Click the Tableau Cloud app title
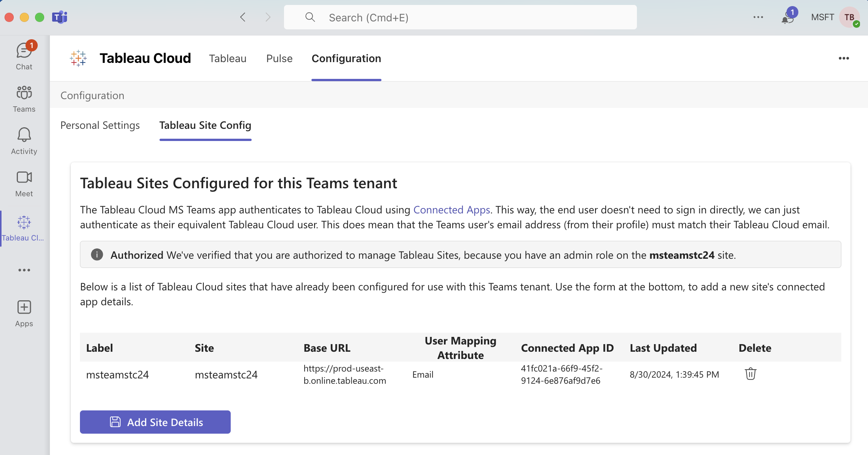The image size is (868, 455). coord(145,58)
